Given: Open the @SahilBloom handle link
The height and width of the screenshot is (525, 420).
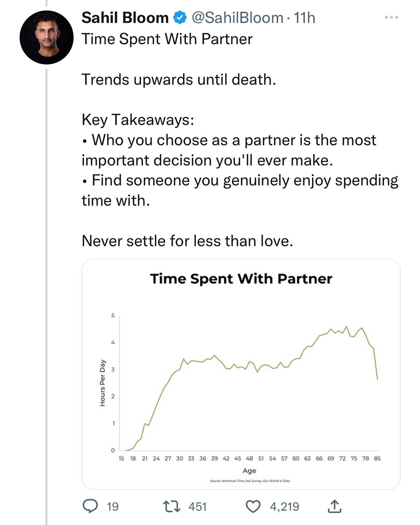Looking at the screenshot, I should tap(237, 18).
